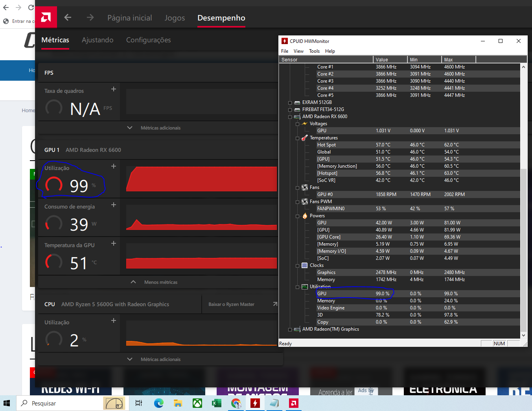Open Excel from the taskbar

pos(216,403)
